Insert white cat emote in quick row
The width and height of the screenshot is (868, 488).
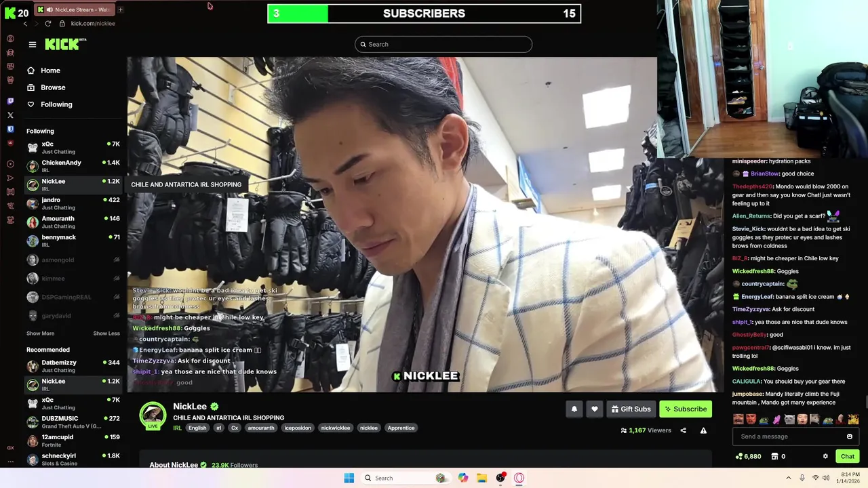pyautogui.click(x=789, y=420)
